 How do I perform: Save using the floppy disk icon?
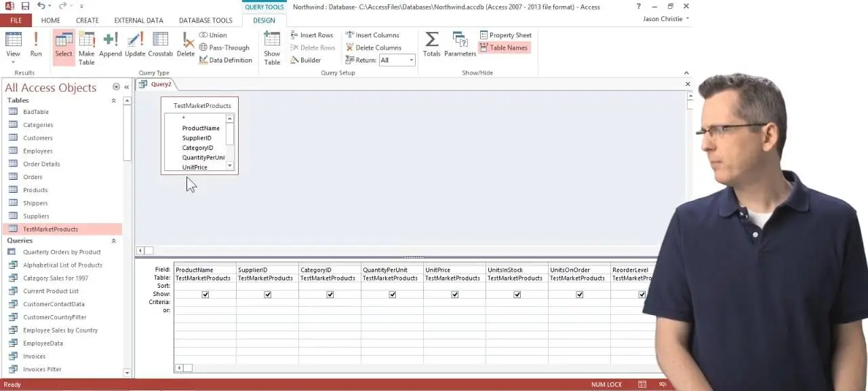coord(25,6)
